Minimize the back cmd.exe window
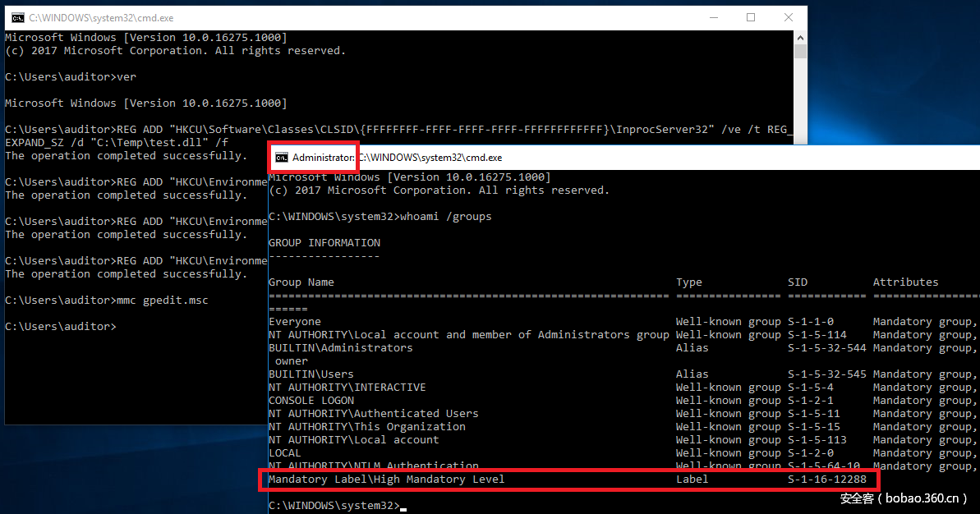Viewport: 980px width, 514px height. point(714,17)
